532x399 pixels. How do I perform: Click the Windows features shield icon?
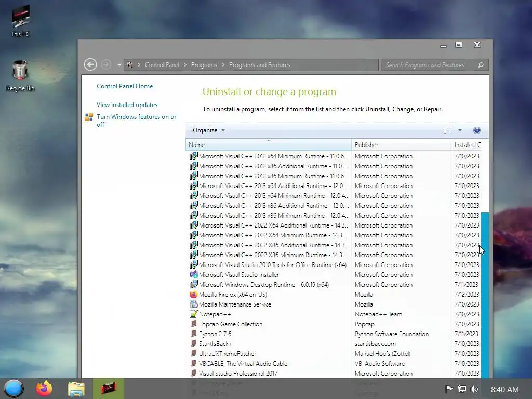coord(89,117)
